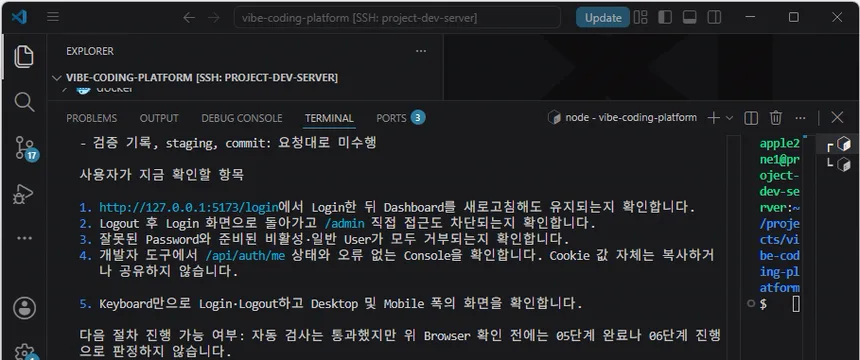Switch to the OUTPUT tab
The height and width of the screenshot is (360, 860).
click(x=159, y=118)
